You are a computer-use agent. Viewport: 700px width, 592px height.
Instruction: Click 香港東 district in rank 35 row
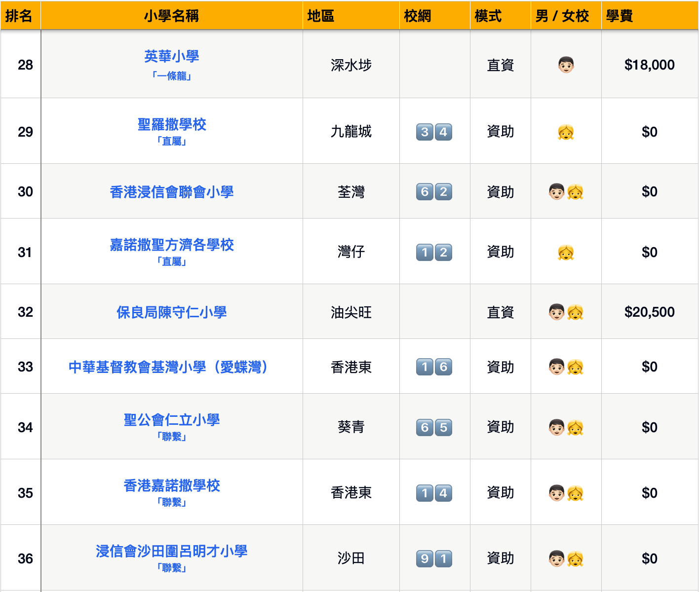tap(351, 493)
